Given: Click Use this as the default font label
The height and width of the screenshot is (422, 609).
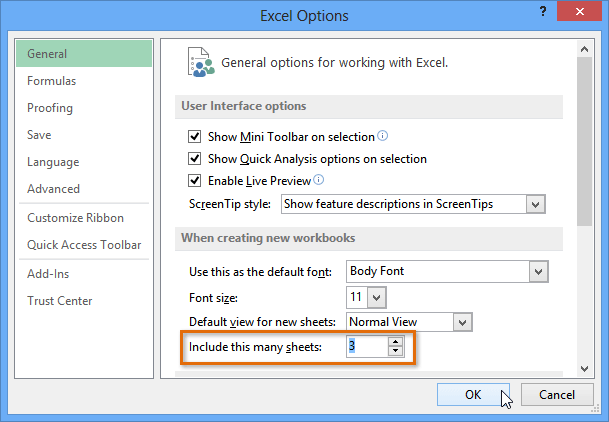Looking at the screenshot, I should pos(261,272).
